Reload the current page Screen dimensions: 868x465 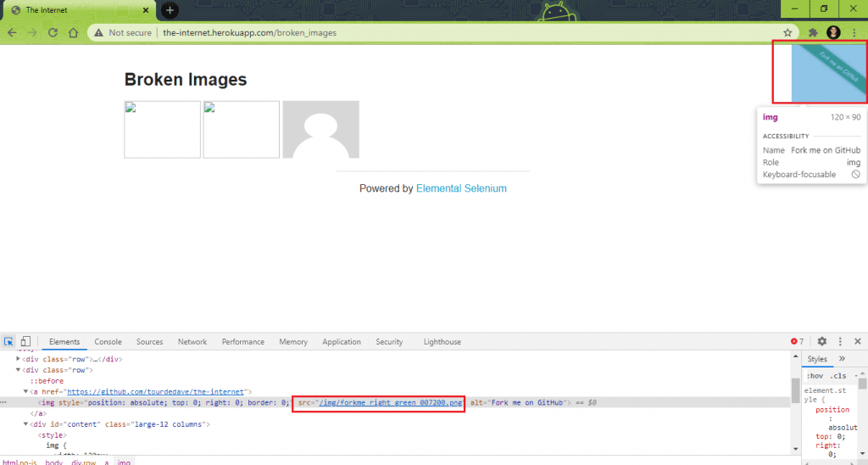coord(53,33)
